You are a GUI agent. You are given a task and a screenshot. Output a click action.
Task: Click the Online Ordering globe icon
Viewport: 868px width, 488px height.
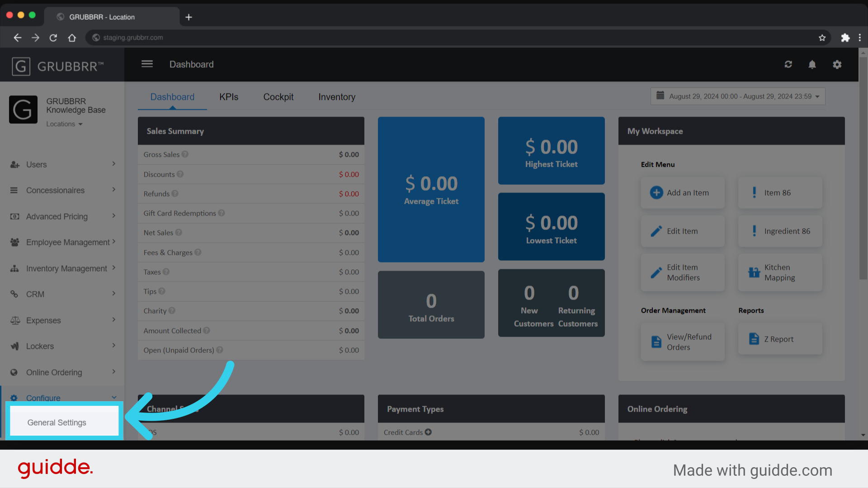pyautogui.click(x=14, y=372)
